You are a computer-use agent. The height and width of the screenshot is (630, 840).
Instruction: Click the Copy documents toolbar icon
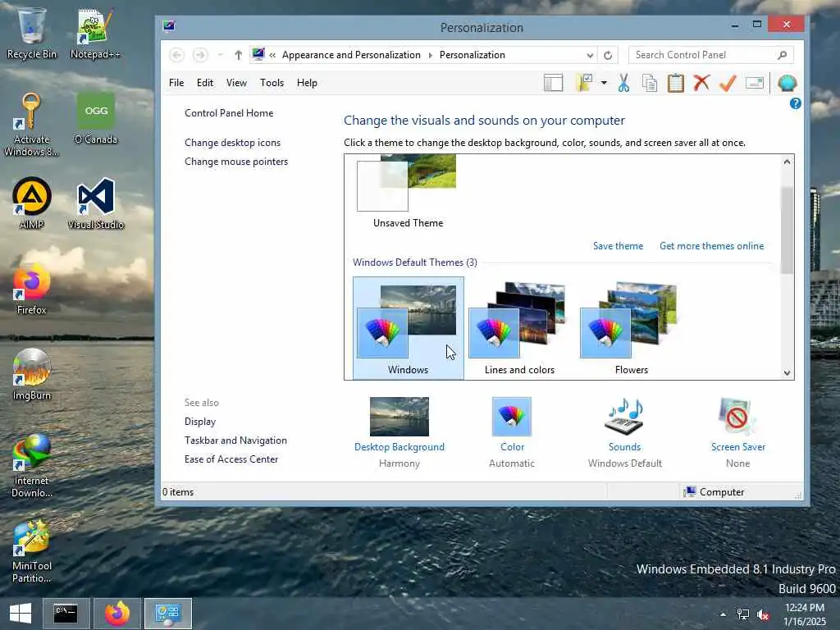pos(650,83)
